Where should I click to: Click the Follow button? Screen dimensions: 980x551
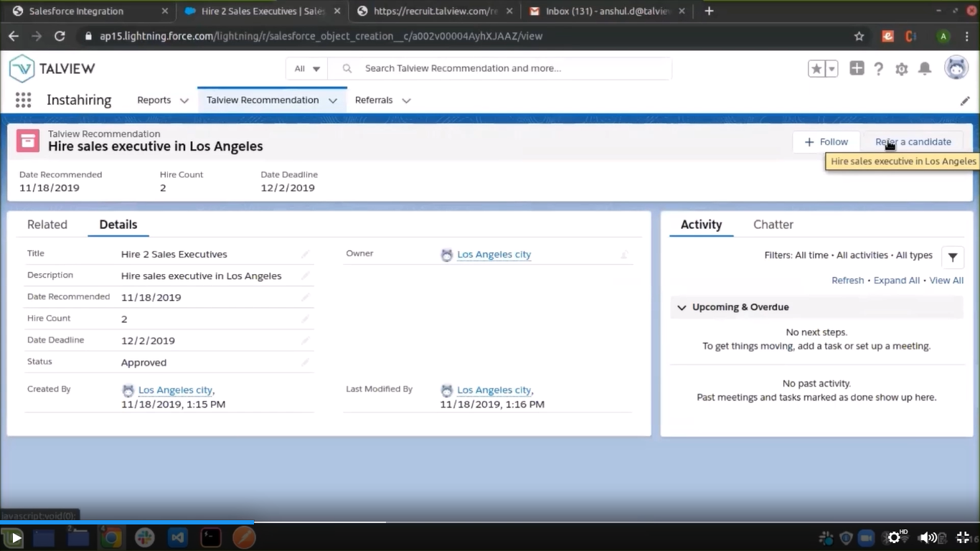click(x=826, y=142)
